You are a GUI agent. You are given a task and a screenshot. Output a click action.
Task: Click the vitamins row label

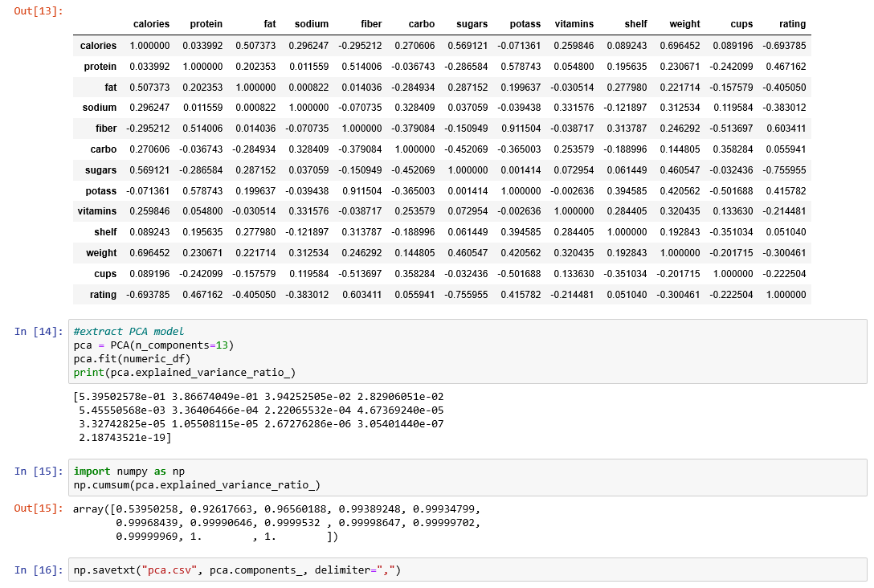(x=97, y=211)
